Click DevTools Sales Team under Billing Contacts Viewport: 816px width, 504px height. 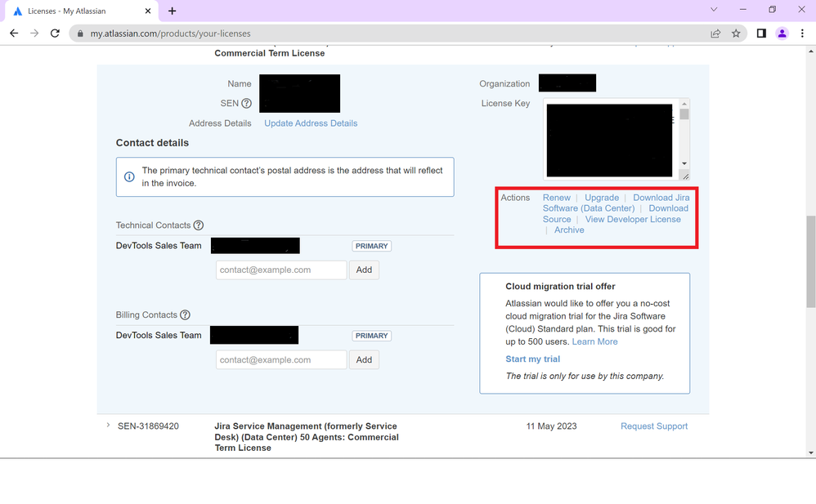point(159,336)
